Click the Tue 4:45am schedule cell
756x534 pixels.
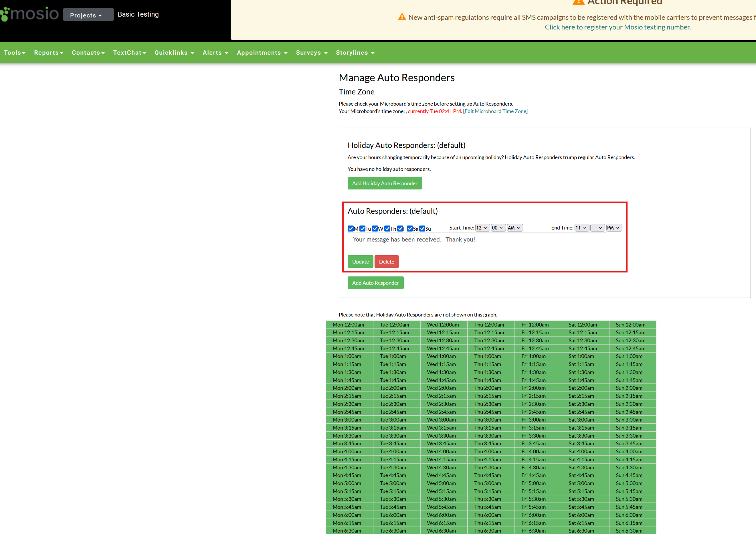396,475
